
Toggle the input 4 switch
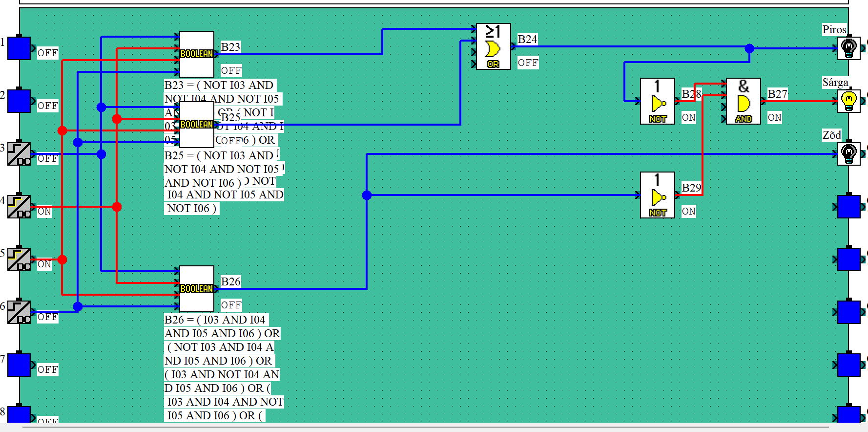click(19, 207)
